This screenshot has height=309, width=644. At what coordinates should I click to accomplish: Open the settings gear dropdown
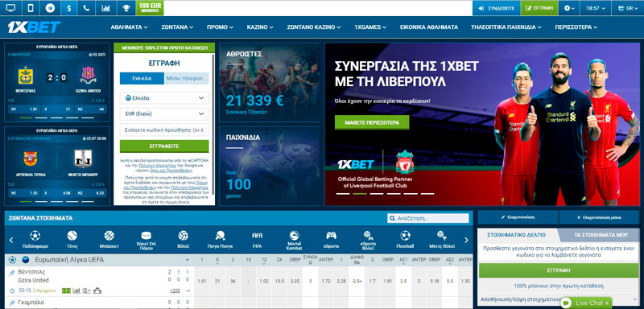pyautogui.click(x=569, y=8)
